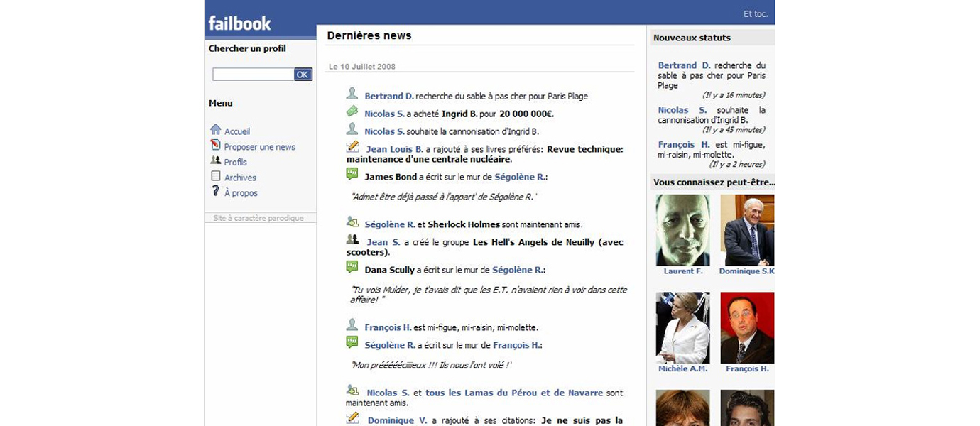Image resolution: width=980 pixels, height=426 pixels.
Task: Open Jean Louis B. profile link
Action: (395, 150)
